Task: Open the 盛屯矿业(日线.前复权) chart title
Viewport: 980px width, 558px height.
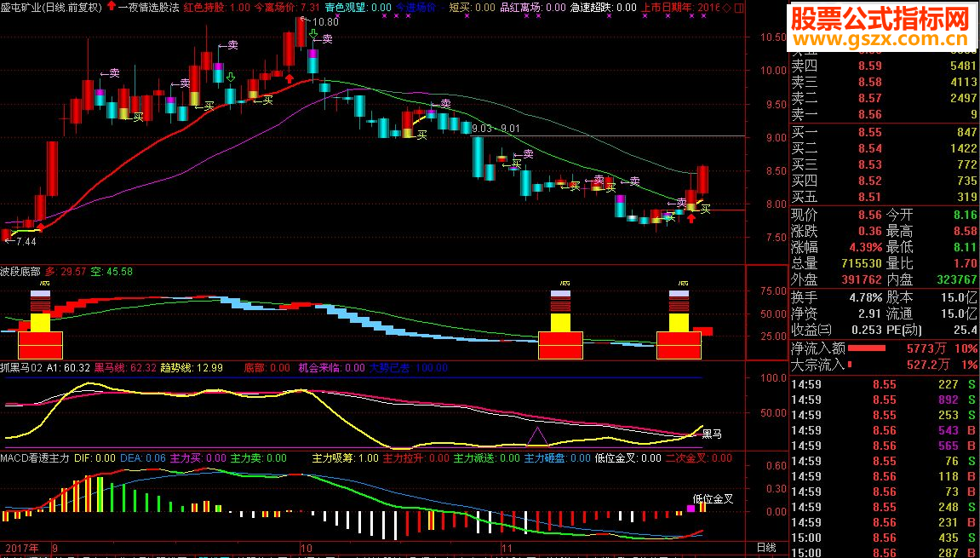Action: (x=52, y=8)
